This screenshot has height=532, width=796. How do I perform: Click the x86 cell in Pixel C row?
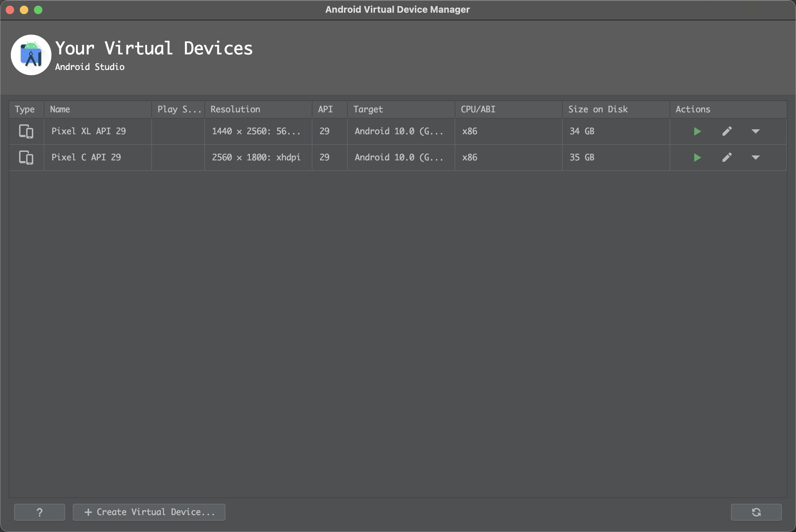click(x=509, y=158)
